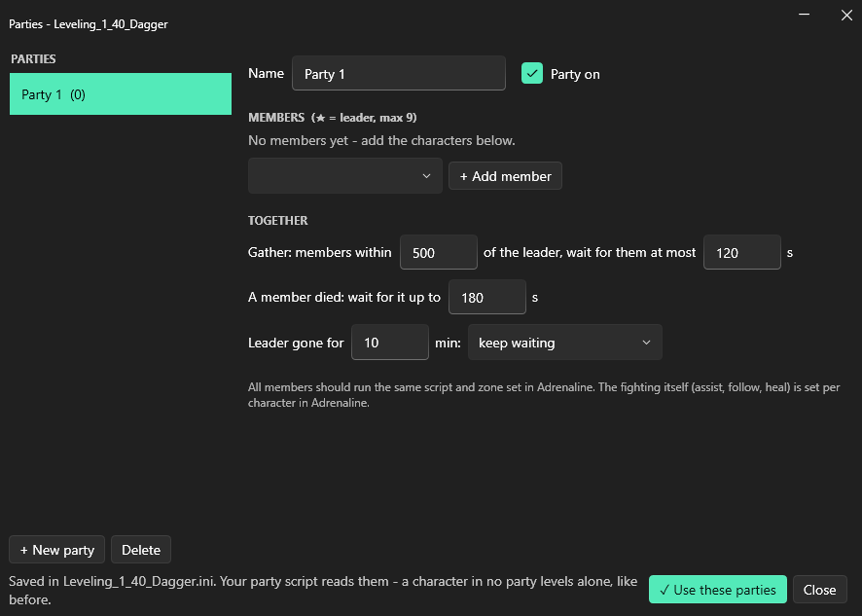This screenshot has width=862, height=616.
Task: Focus the member died wait field showing 180
Action: click(x=487, y=298)
